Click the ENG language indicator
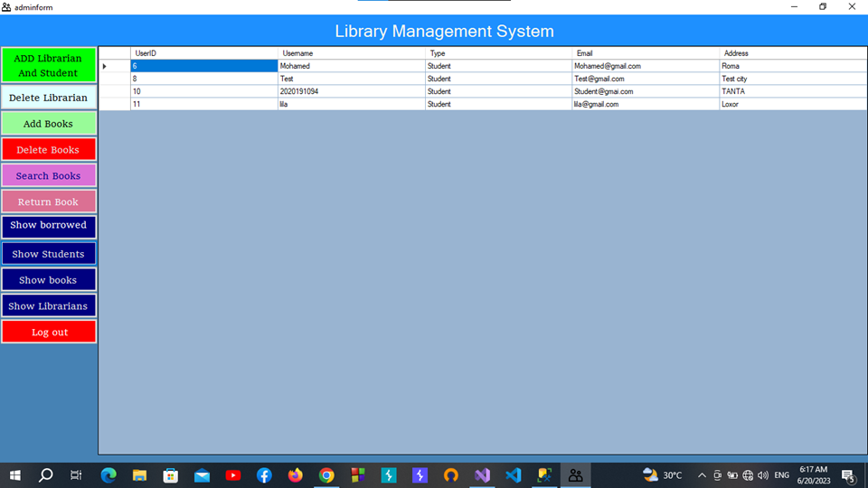Viewport: 868px width, 488px height. tap(781, 475)
